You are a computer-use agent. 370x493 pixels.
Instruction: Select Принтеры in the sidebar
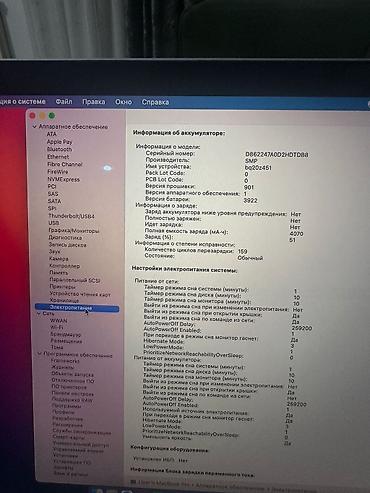(63, 287)
